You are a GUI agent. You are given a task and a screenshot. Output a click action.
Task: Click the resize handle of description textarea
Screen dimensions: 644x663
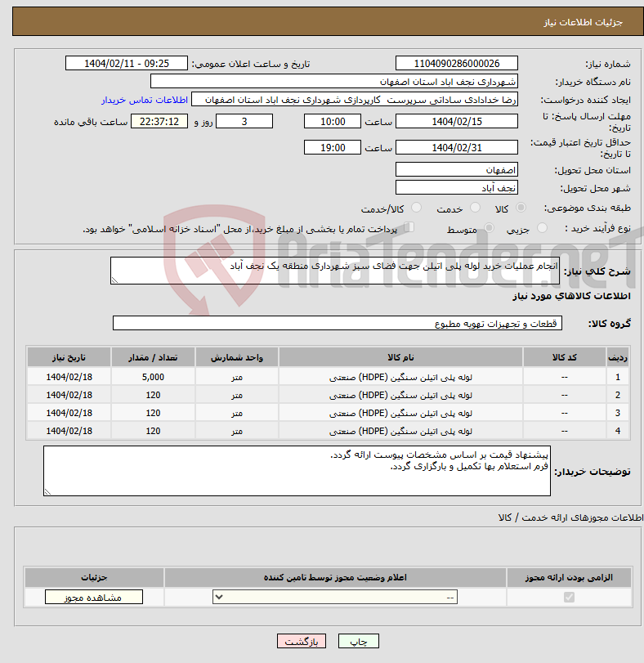coord(114,280)
